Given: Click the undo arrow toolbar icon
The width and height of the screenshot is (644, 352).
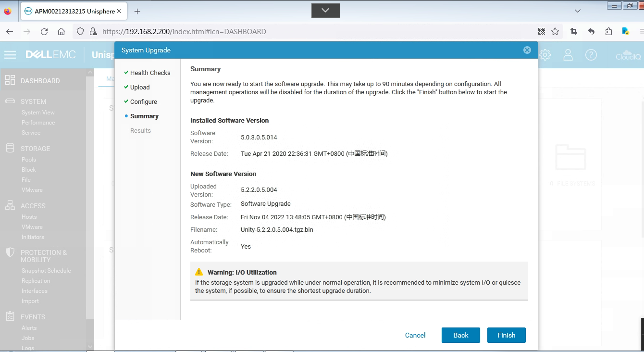Looking at the screenshot, I should 591,32.
